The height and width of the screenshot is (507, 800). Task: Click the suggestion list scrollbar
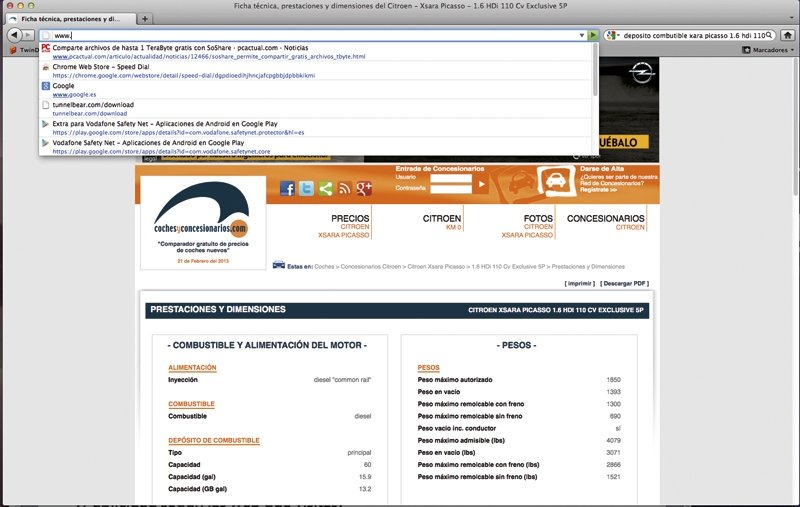click(x=595, y=69)
